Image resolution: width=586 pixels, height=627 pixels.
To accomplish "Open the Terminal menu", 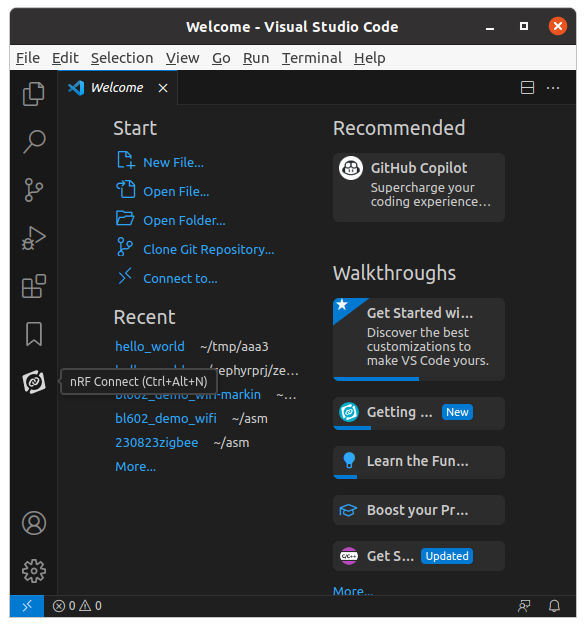I will pos(312,58).
